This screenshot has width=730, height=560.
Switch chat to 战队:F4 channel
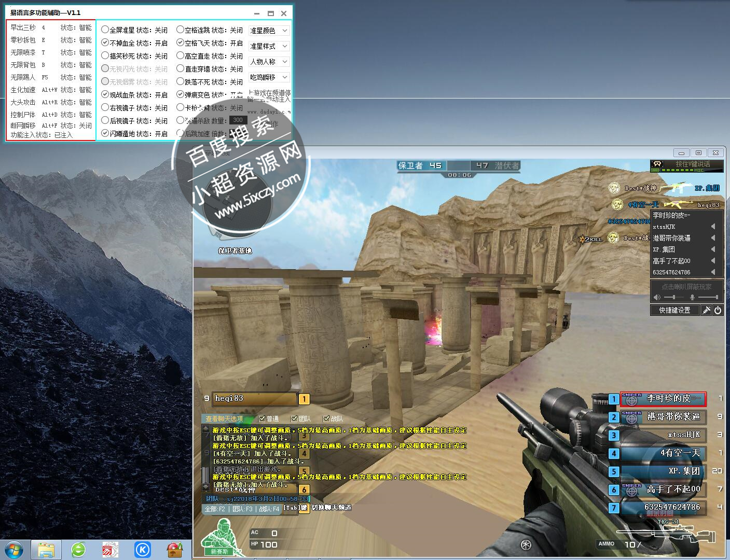pyautogui.click(x=269, y=509)
